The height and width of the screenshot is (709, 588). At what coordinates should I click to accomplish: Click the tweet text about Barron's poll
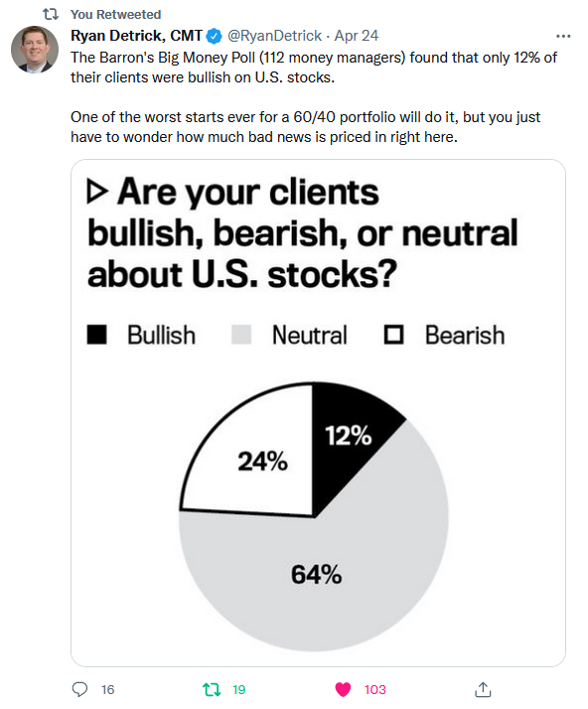[314, 96]
